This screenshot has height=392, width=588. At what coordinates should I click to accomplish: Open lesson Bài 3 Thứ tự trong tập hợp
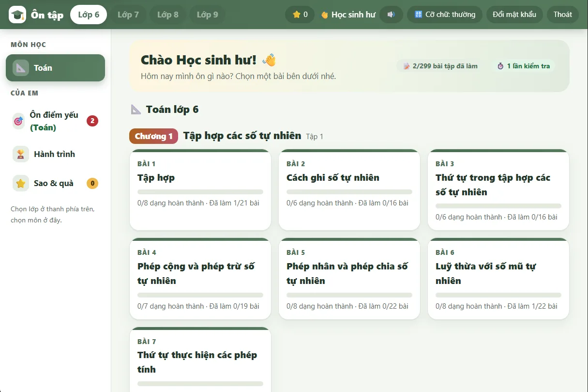click(498, 190)
